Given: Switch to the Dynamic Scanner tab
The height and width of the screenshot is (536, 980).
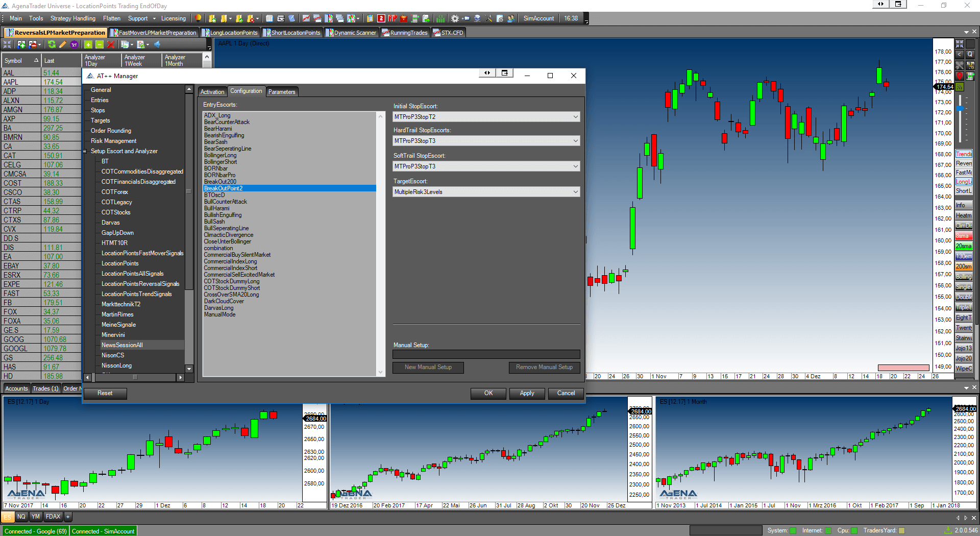Looking at the screenshot, I should [x=352, y=33].
